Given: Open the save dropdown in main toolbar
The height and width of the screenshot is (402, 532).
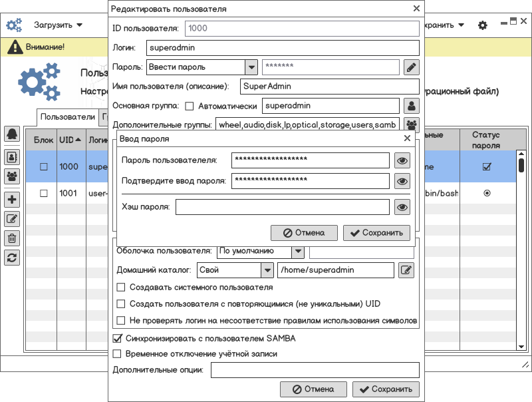Looking at the screenshot, I should pyautogui.click(x=444, y=25).
